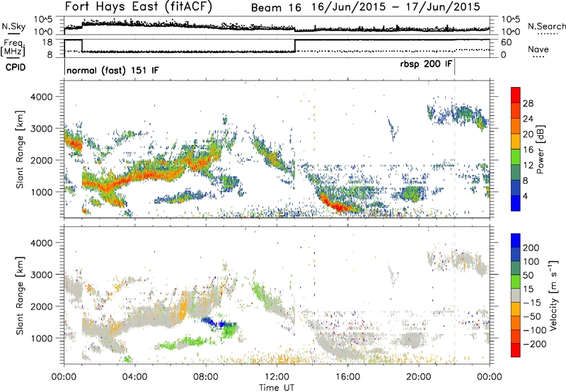Click the light green 15–50 Velocity colorbar segment
The height and width of the screenshot is (392, 566).
tap(516, 282)
